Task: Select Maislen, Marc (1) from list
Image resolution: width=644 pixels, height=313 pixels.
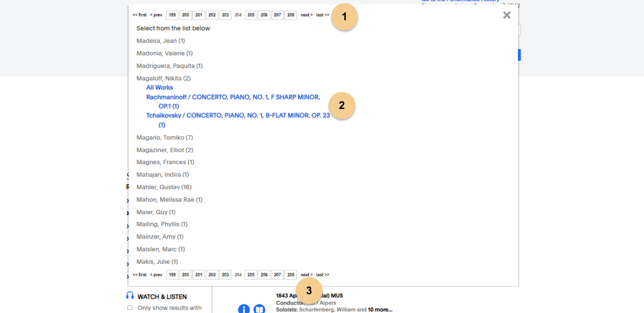Action: [x=161, y=249]
